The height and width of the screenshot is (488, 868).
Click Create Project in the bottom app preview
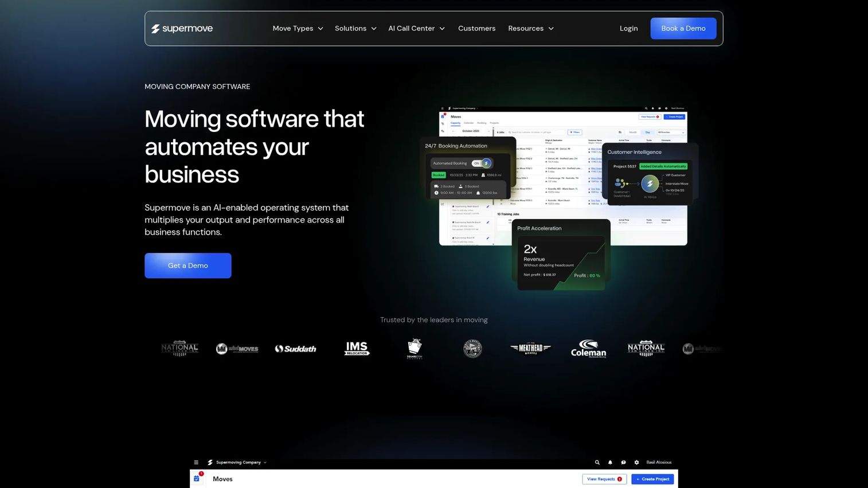[652, 479]
